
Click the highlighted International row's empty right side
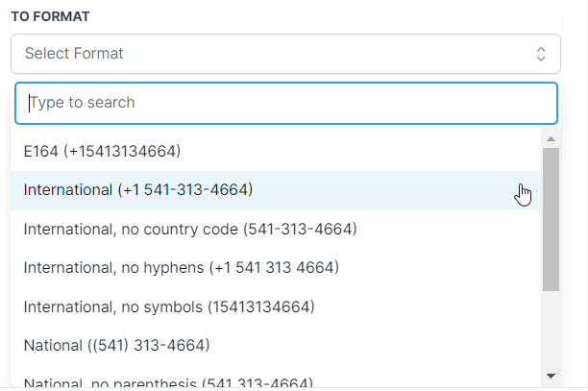[x=404, y=190]
